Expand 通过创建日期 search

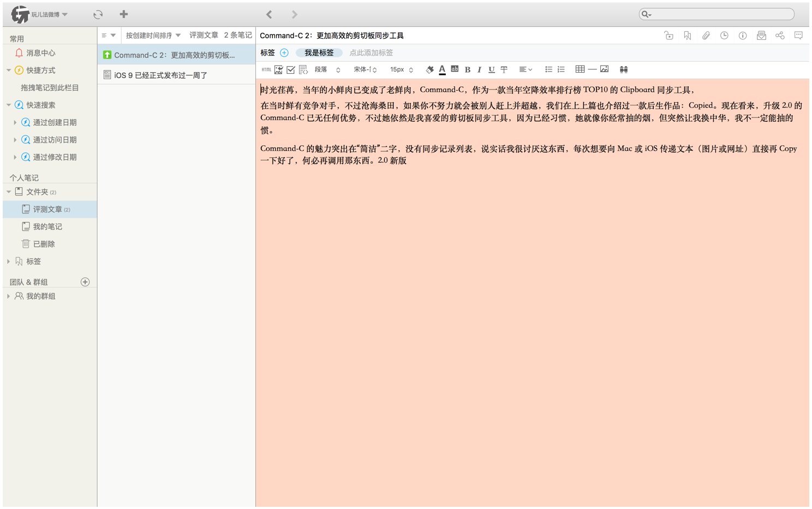coord(15,122)
